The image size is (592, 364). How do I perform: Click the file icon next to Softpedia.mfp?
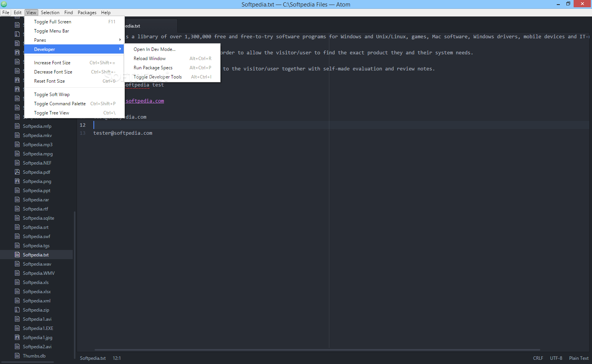[x=17, y=126]
